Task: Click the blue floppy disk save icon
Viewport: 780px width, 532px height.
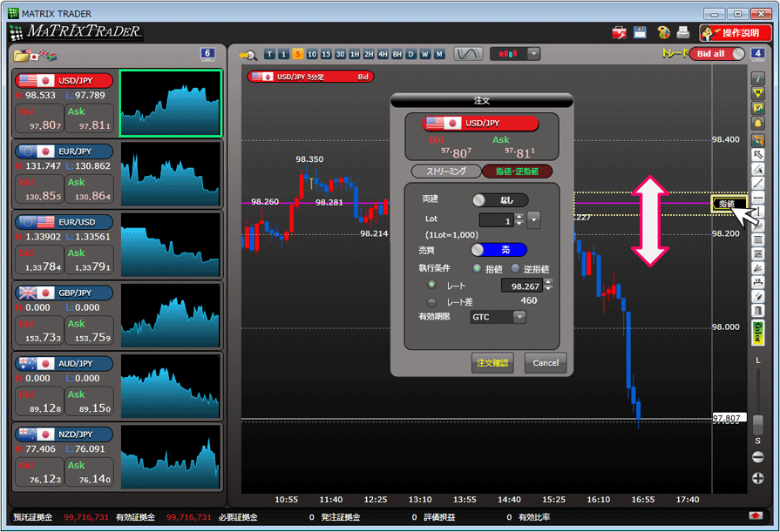Action: (640, 32)
